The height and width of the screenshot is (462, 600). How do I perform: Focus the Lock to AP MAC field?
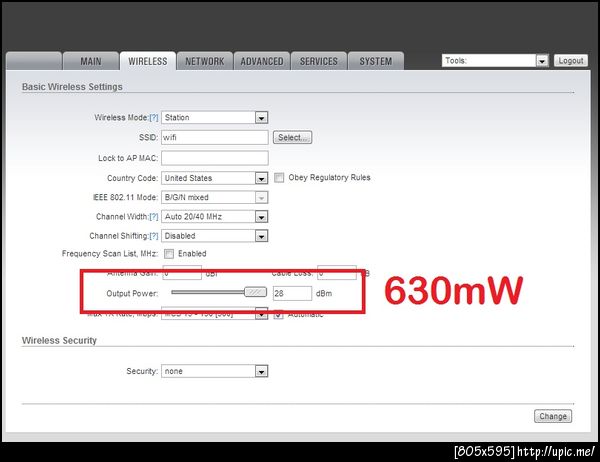[x=215, y=158]
